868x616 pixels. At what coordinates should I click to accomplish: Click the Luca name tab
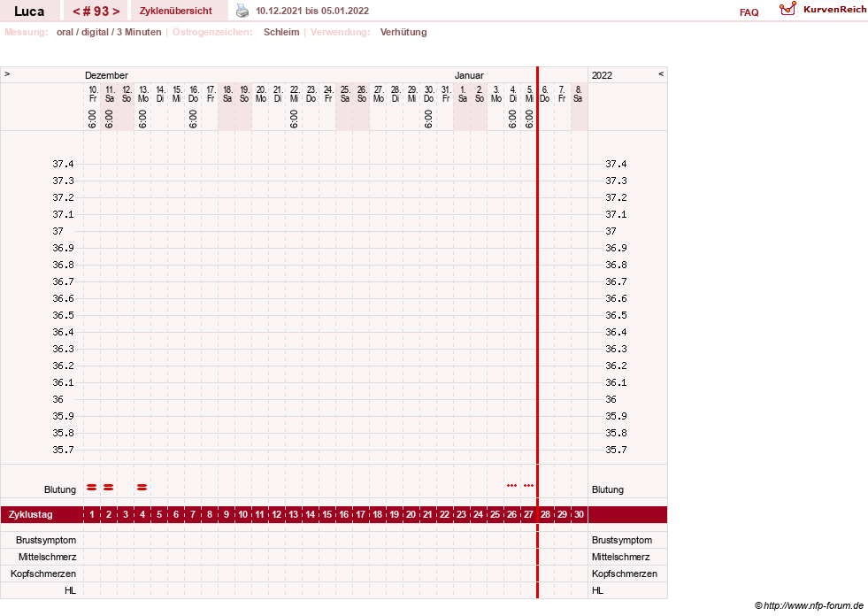tap(29, 11)
